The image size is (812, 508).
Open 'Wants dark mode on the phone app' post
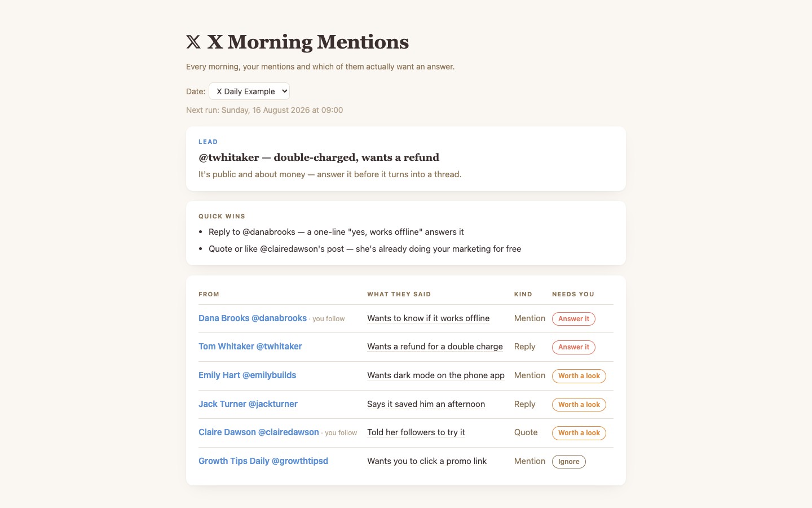(436, 375)
